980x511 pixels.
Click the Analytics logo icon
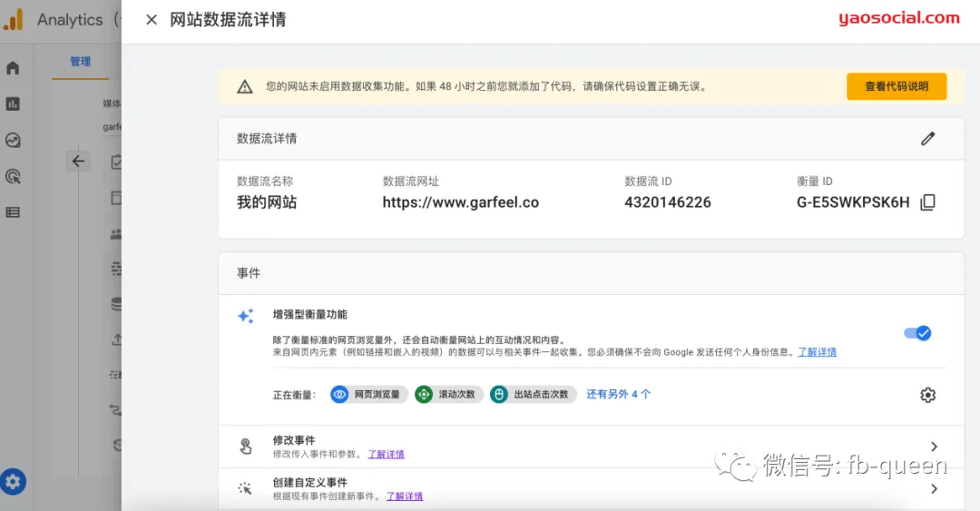point(13,20)
